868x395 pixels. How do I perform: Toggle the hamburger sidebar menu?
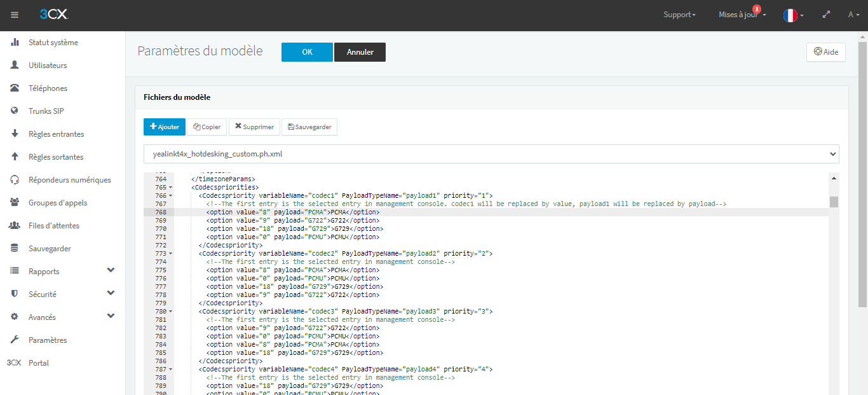point(15,15)
